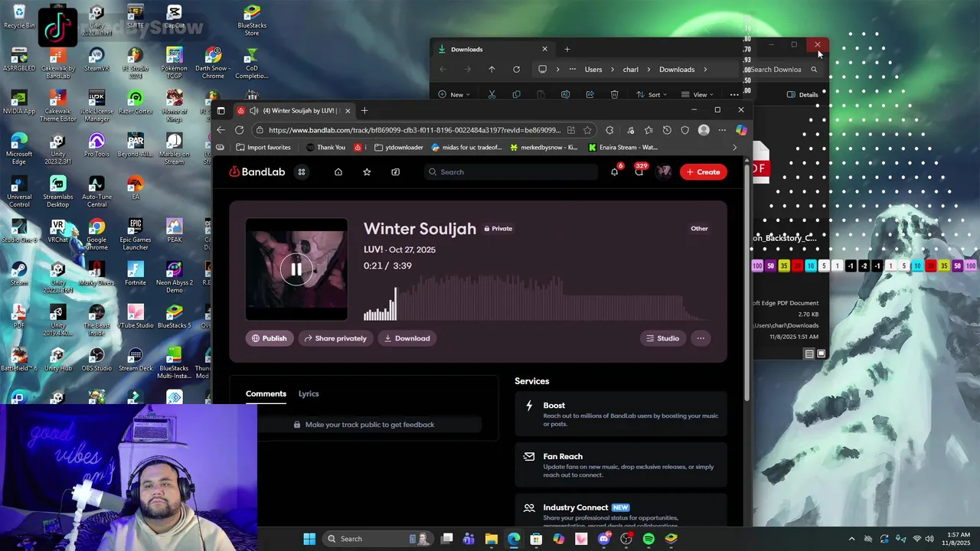Open Windows Start menu
The image size is (980, 551).
point(309,539)
